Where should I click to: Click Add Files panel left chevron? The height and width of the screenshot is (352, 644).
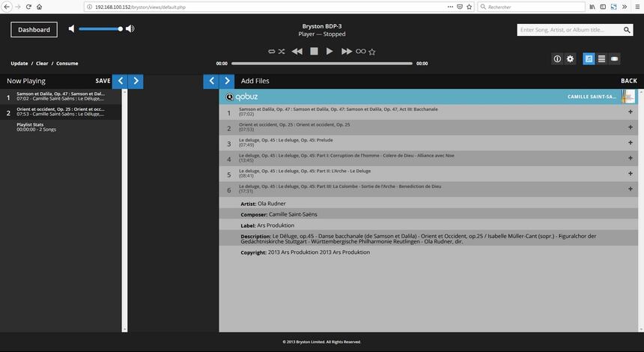(211, 81)
